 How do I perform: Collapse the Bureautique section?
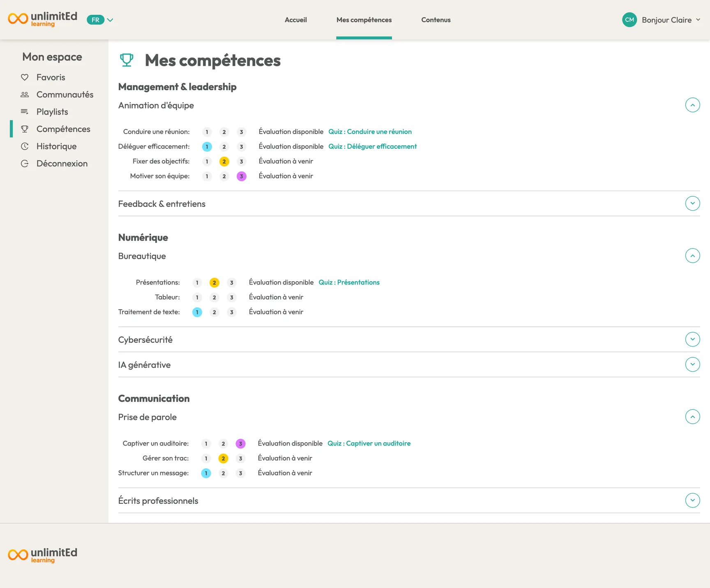[x=693, y=256]
